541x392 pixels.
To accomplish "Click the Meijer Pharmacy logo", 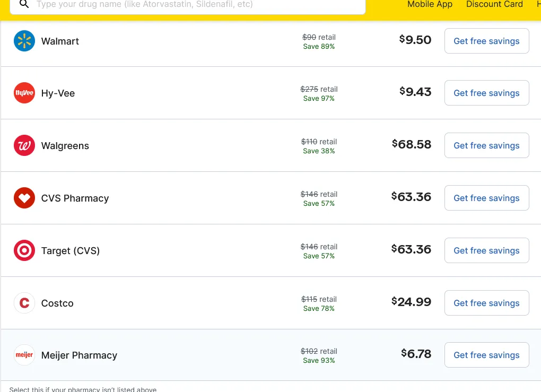I will point(24,355).
